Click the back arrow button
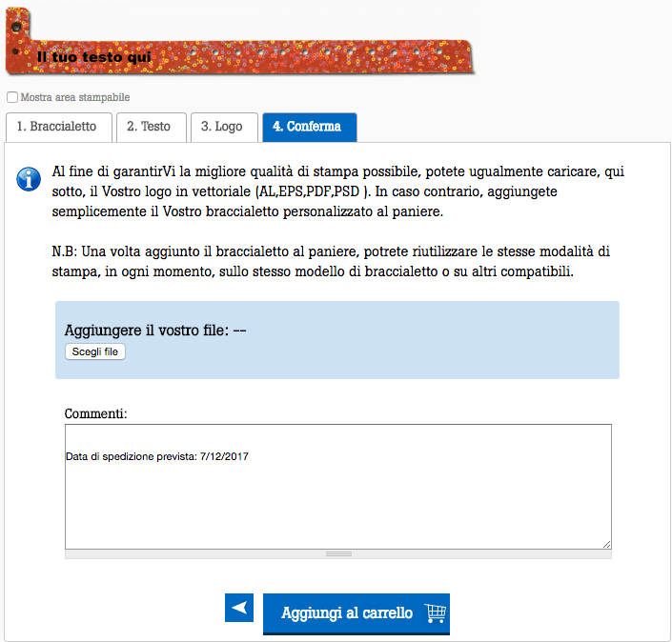Image resolution: width=672 pixels, height=642 pixels. (x=239, y=608)
